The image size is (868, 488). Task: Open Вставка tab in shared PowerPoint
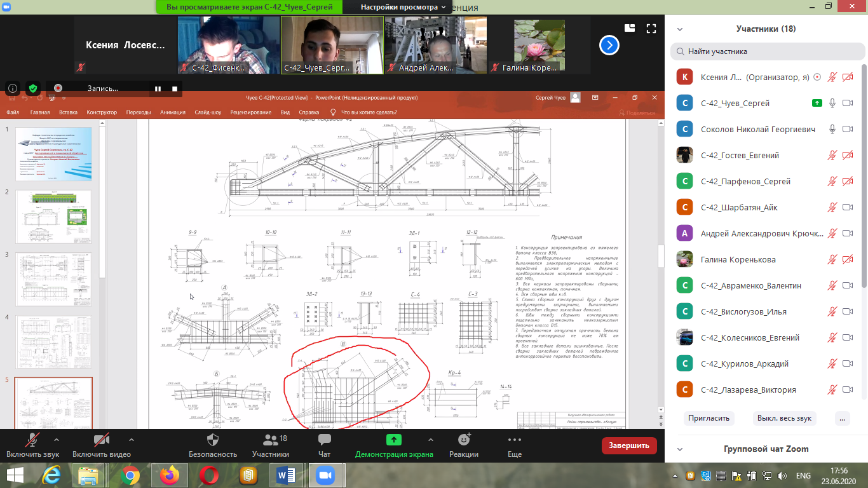tap(68, 112)
